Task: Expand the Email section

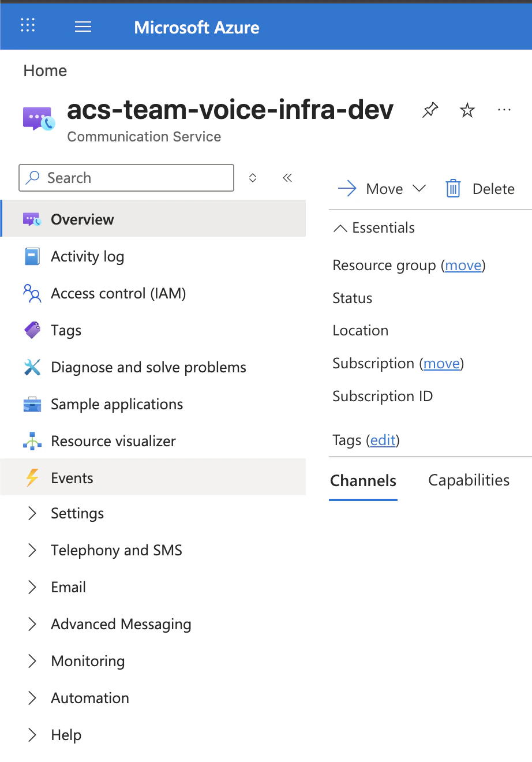Action: [32, 587]
